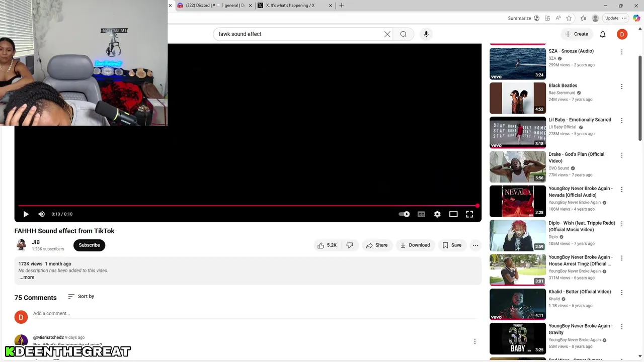Click the progress bar end scrubber dot
The width and height of the screenshot is (644, 362).
(x=477, y=206)
